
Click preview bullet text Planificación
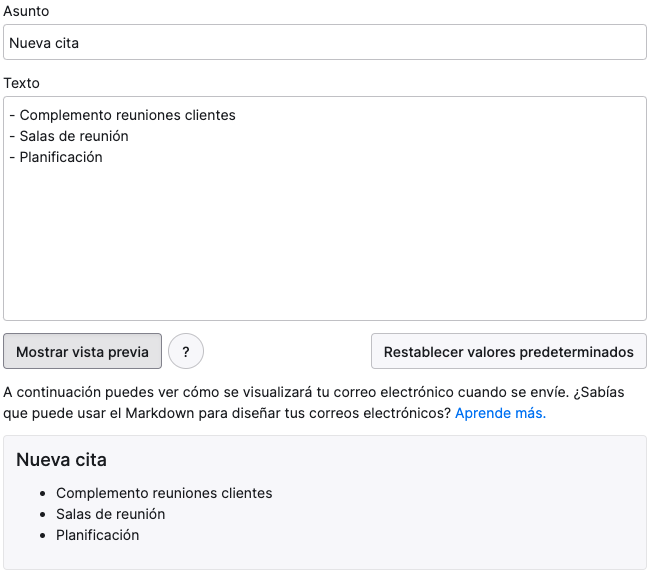pyautogui.click(x=98, y=535)
